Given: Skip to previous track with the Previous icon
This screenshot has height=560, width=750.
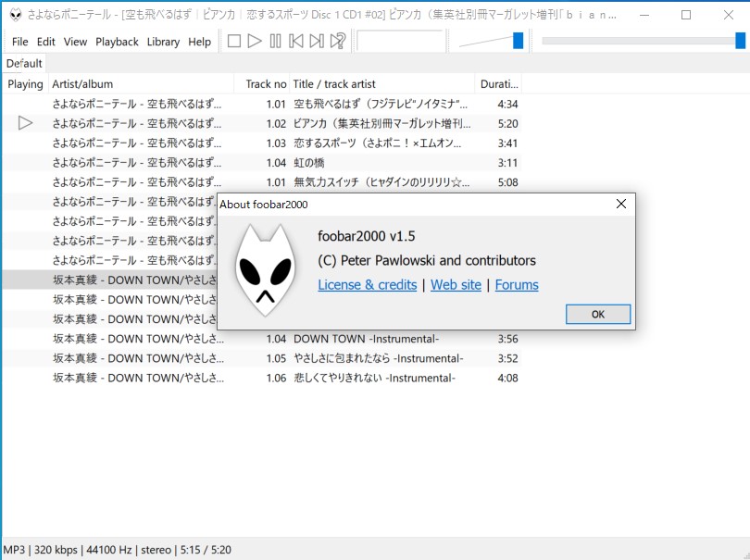Looking at the screenshot, I should pyautogui.click(x=297, y=41).
